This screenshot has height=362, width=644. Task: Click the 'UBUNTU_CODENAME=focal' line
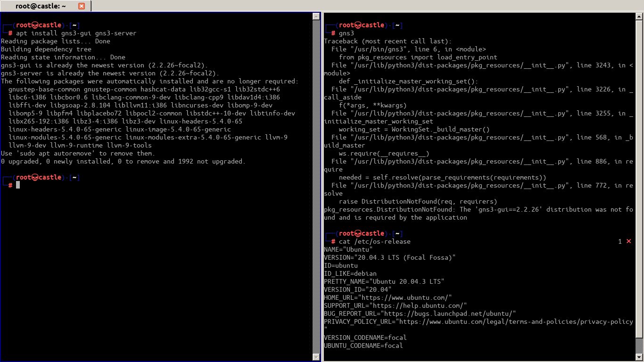tap(363, 346)
